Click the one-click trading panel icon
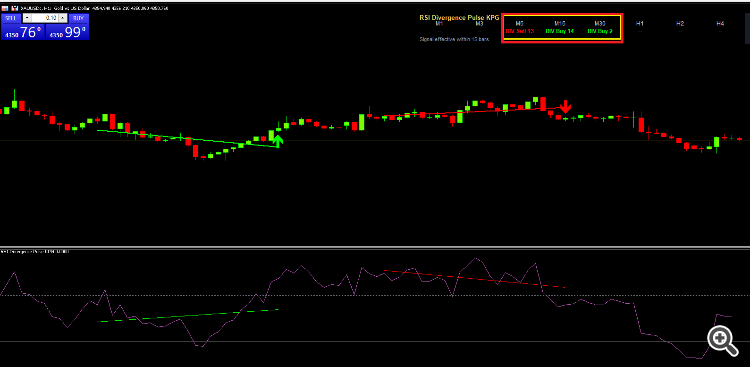Image resolution: width=750 pixels, height=367 pixels. click(x=14, y=8)
